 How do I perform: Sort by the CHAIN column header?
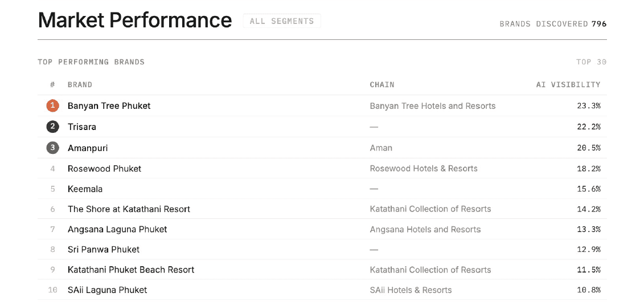click(382, 85)
